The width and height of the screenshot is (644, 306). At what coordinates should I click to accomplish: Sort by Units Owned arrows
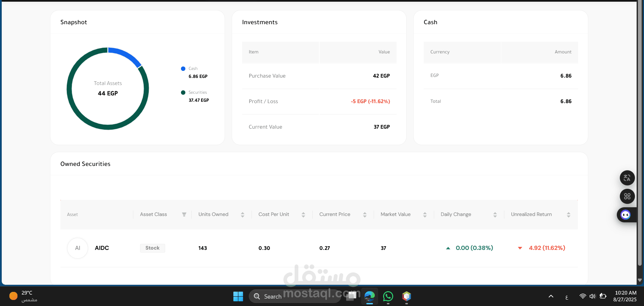point(242,215)
